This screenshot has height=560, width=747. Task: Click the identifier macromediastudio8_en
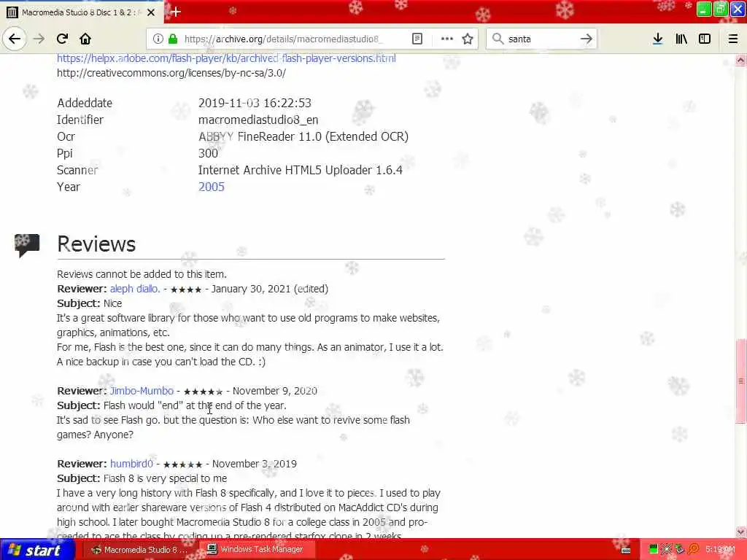(258, 120)
